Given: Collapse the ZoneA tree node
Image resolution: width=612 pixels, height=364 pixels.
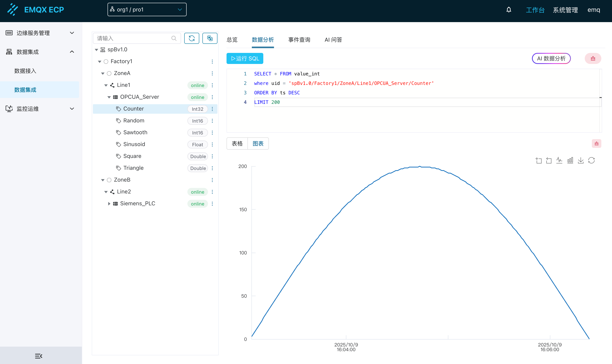Looking at the screenshot, I should point(103,73).
